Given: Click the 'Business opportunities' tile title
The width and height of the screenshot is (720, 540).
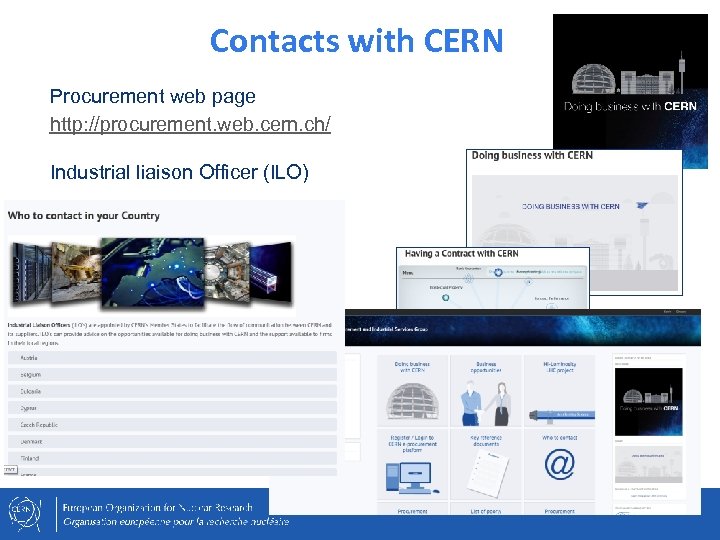Looking at the screenshot, I should click(x=486, y=367).
